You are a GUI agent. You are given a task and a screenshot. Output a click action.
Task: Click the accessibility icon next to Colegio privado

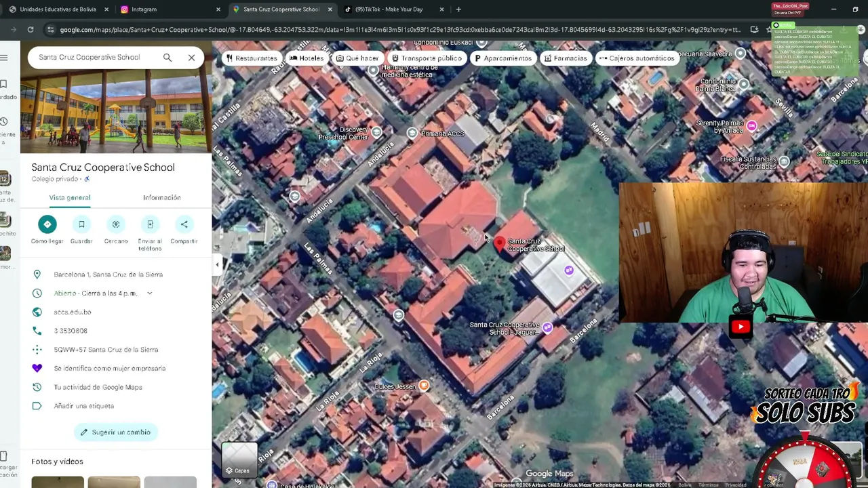click(x=87, y=179)
